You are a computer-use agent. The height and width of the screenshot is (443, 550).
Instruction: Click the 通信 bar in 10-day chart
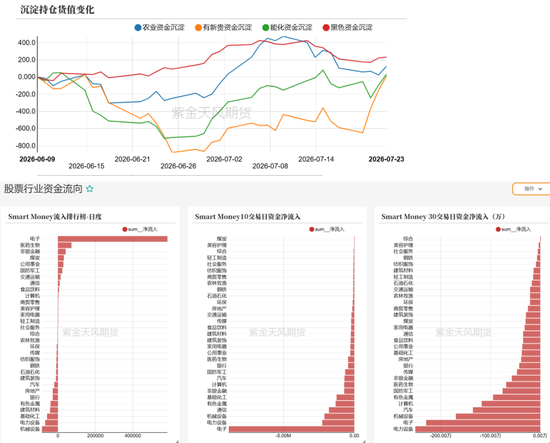pos(342,410)
